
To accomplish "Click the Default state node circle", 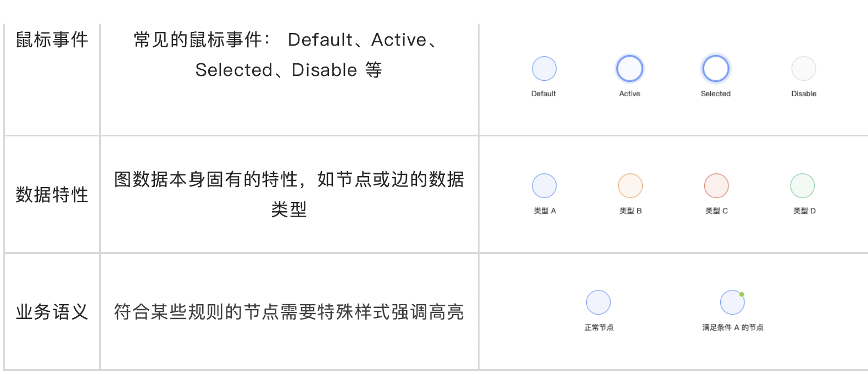I will click(x=544, y=69).
